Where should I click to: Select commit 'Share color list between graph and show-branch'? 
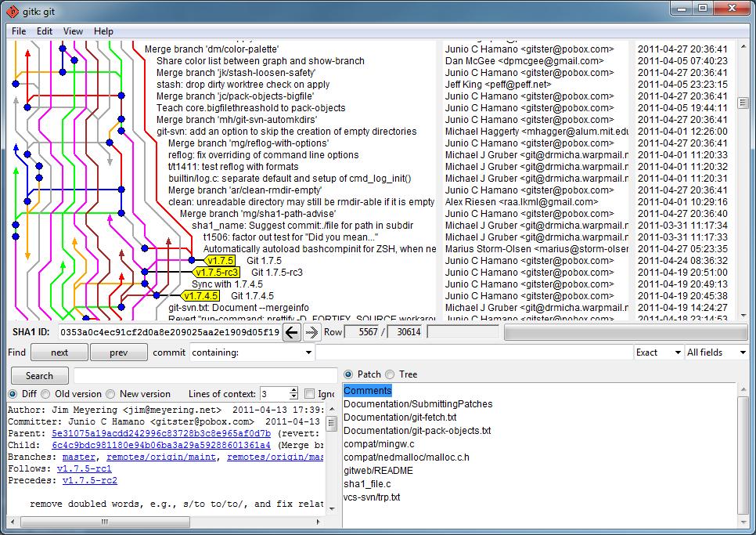click(261, 61)
